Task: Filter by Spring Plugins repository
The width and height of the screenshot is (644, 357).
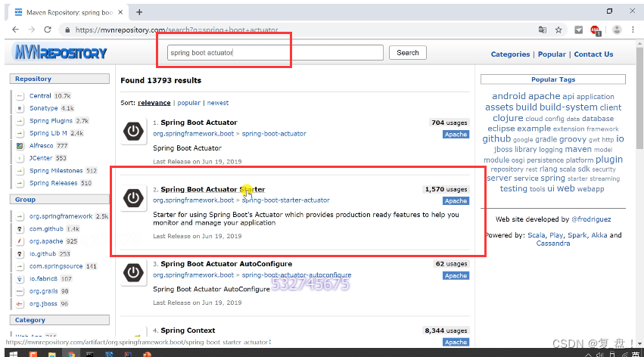Action: click(51, 121)
